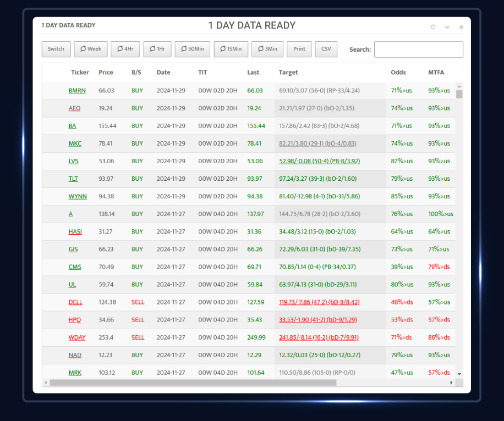
Task: Sort table by Last column header
Action: pos(253,72)
